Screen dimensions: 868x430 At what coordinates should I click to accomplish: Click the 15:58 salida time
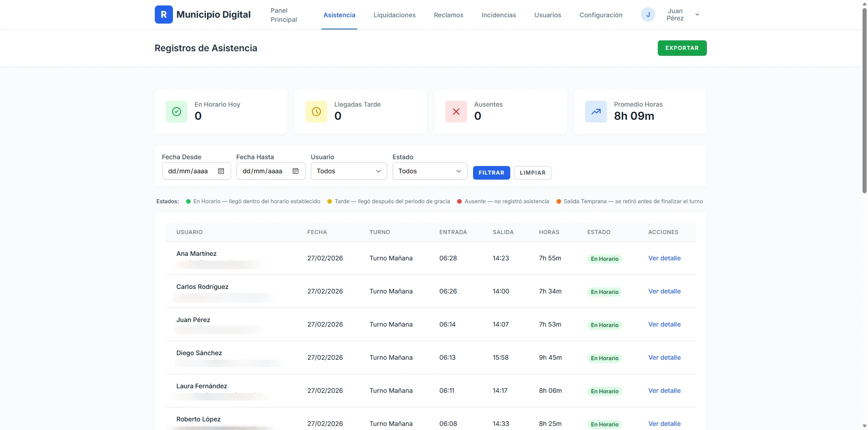pyautogui.click(x=500, y=357)
